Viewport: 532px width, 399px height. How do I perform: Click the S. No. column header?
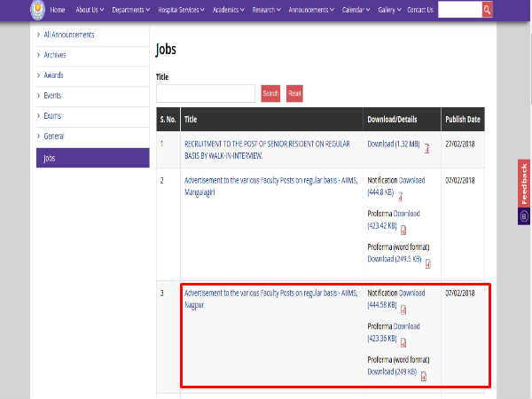tap(168, 119)
